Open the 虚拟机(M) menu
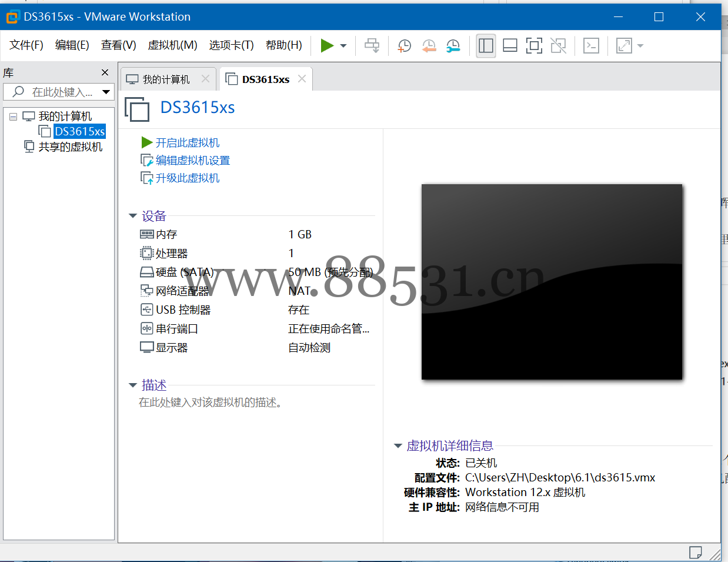 [x=172, y=45]
